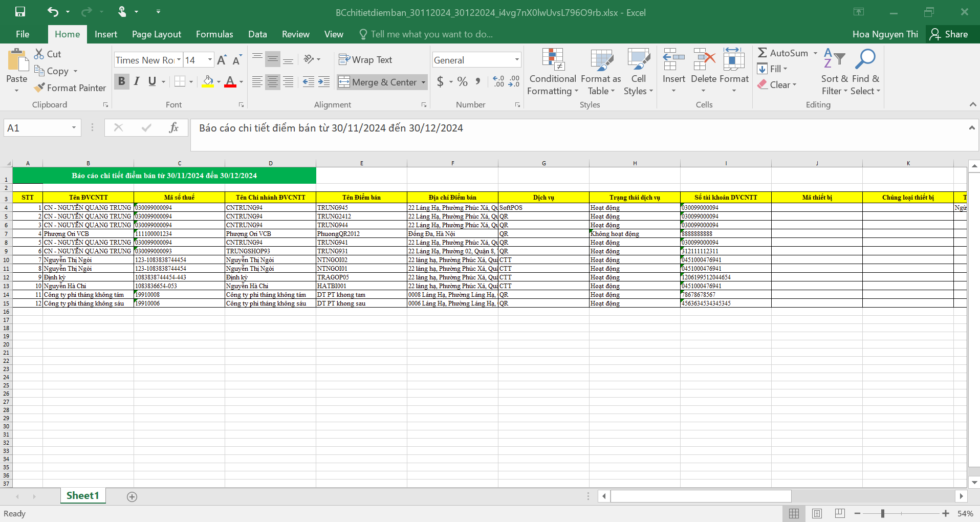The width and height of the screenshot is (980, 522).
Task: Increase the cell indent
Action: point(324,82)
